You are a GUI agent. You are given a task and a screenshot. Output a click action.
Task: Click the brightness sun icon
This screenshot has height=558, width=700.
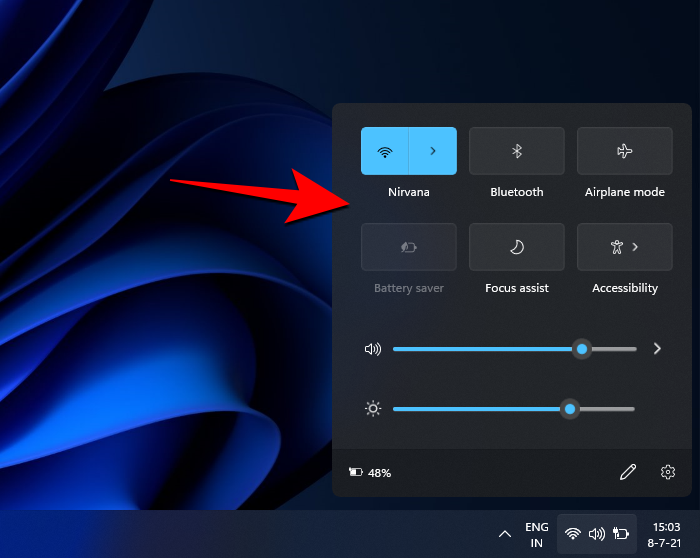pyautogui.click(x=373, y=409)
